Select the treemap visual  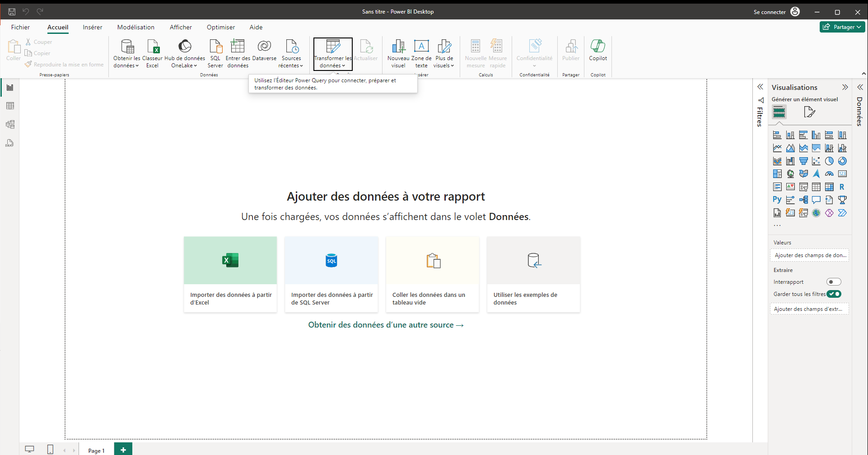pyautogui.click(x=777, y=174)
